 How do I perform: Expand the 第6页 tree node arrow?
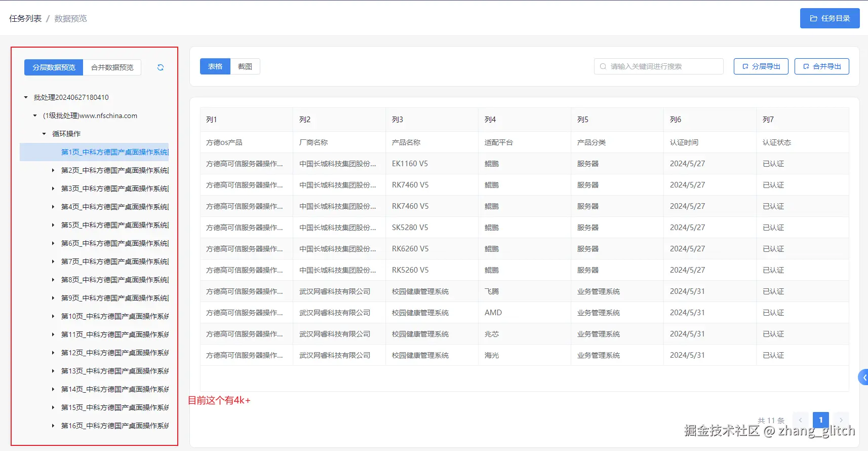[x=53, y=243]
